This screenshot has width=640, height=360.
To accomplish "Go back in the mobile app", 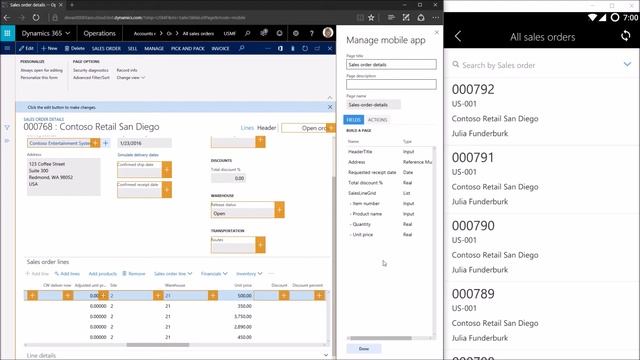I will pos(458,36).
